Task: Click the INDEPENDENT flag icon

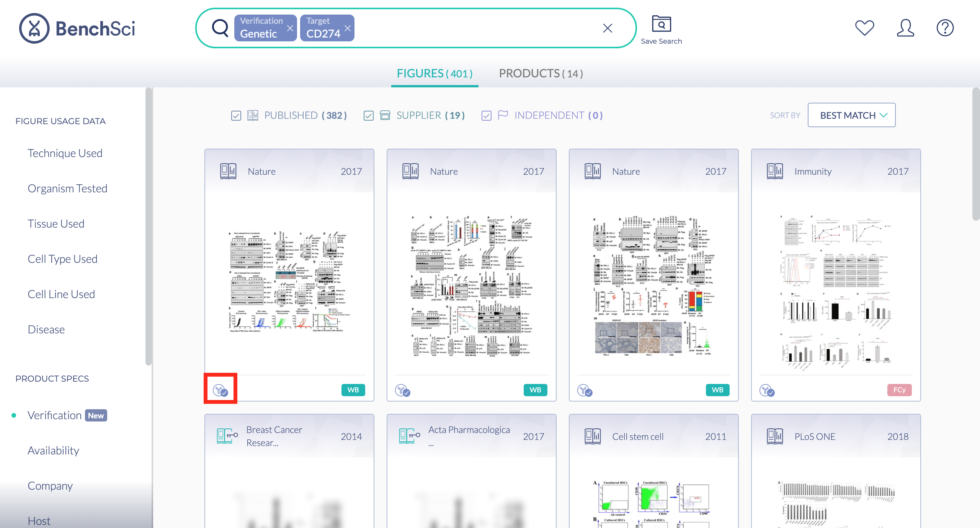Action: [503, 115]
